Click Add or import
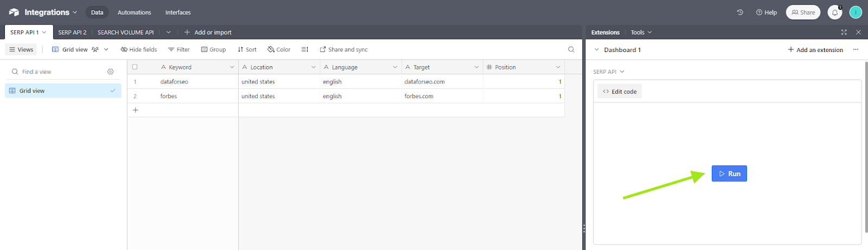Viewport: 868px width, 250px height. 208,32
